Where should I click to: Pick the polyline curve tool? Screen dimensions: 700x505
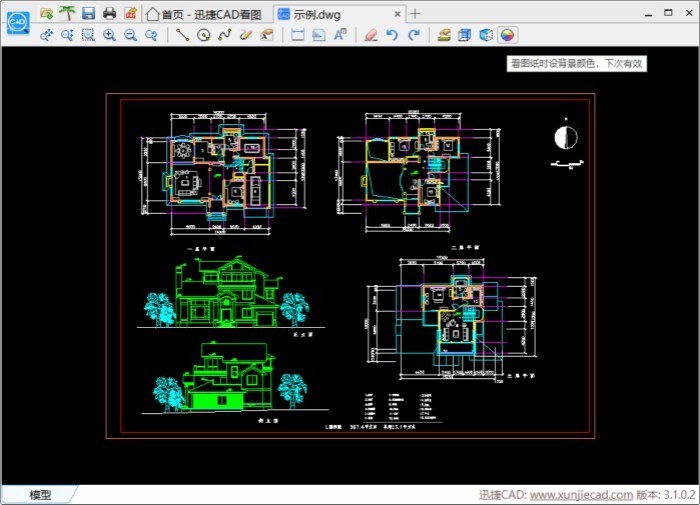coord(225,35)
